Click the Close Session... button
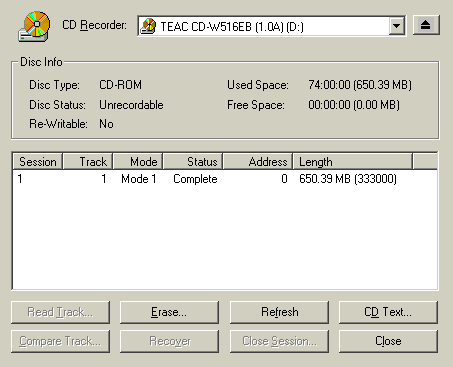 tap(279, 341)
